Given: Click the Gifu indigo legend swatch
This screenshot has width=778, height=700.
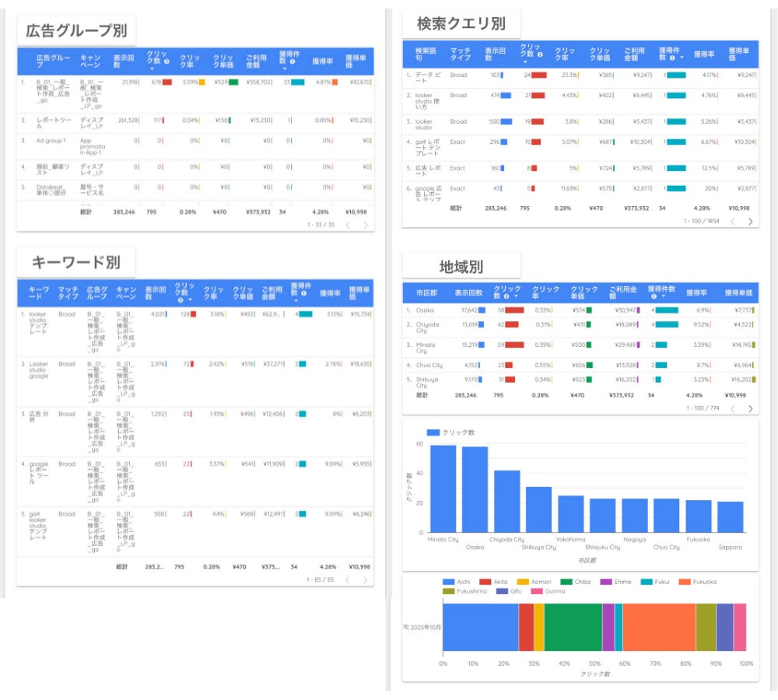Looking at the screenshot, I should coord(502,591).
